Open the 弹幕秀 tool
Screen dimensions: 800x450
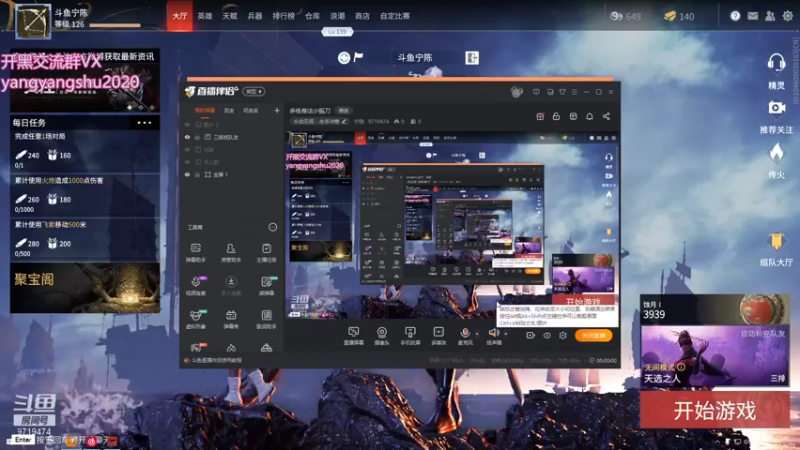pyautogui.click(x=231, y=319)
